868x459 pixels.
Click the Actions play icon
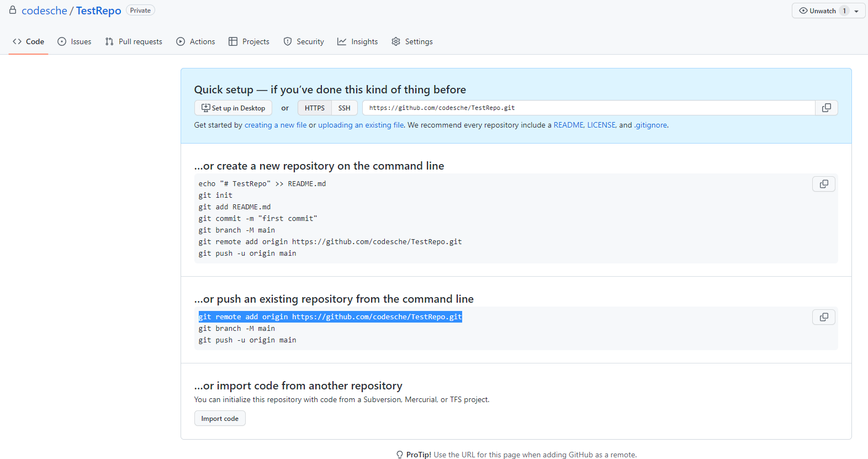pos(181,41)
